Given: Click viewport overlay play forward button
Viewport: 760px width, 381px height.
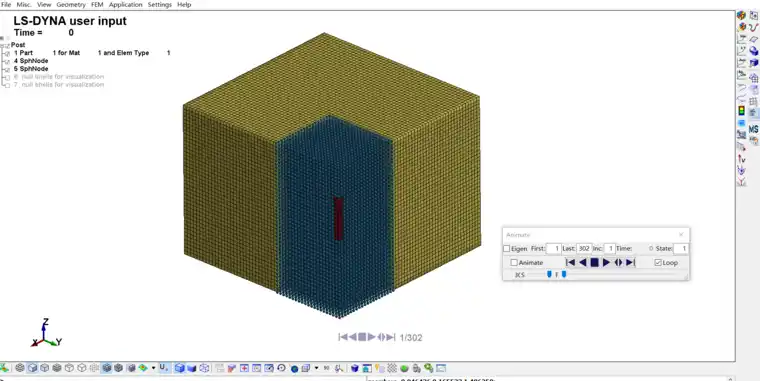Looking at the screenshot, I should pos(371,337).
